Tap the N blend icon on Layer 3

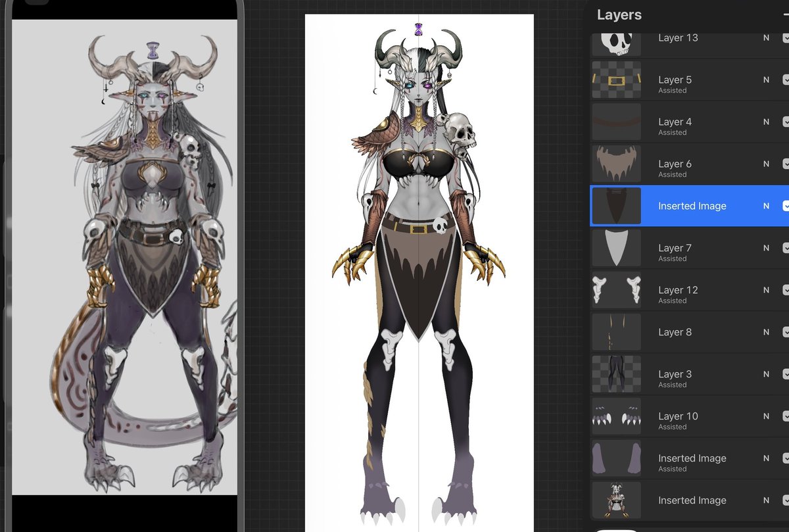coord(767,374)
